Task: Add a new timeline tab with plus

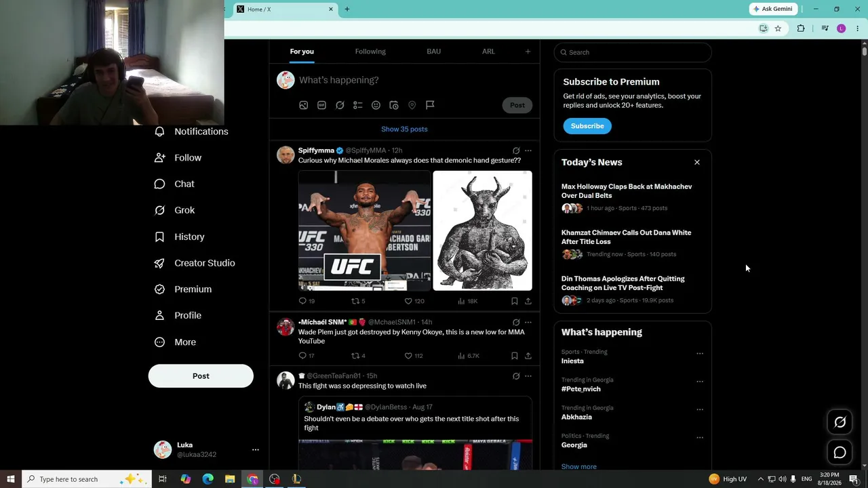Action: click(528, 52)
